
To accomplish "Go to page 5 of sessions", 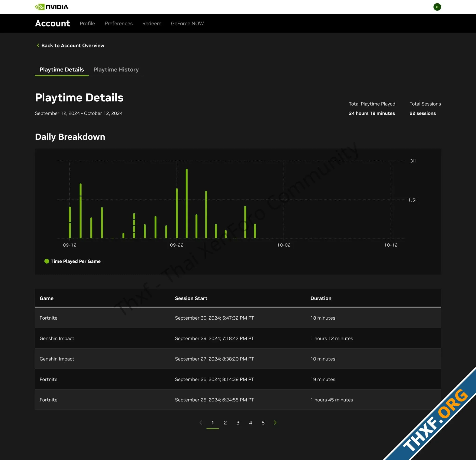I will click(x=263, y=423).
